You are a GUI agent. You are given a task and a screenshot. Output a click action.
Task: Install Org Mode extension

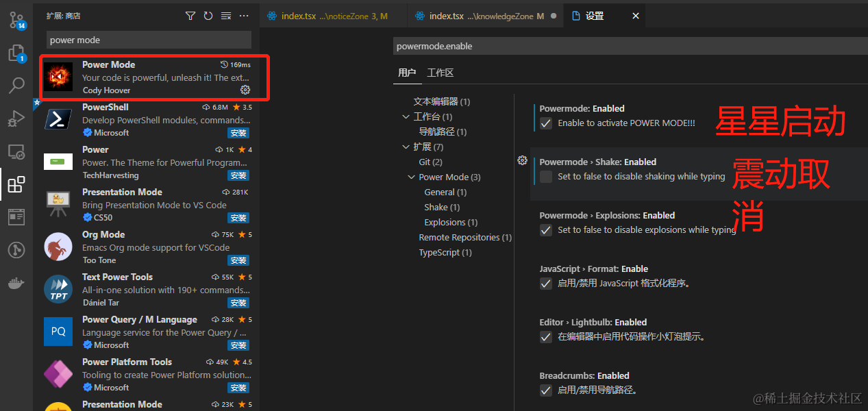[238, 260]
